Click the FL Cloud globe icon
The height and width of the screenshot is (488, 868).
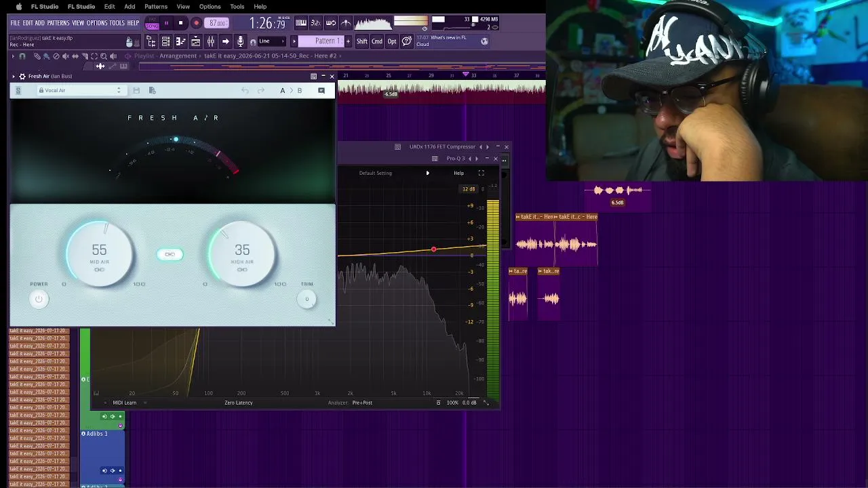484,41
